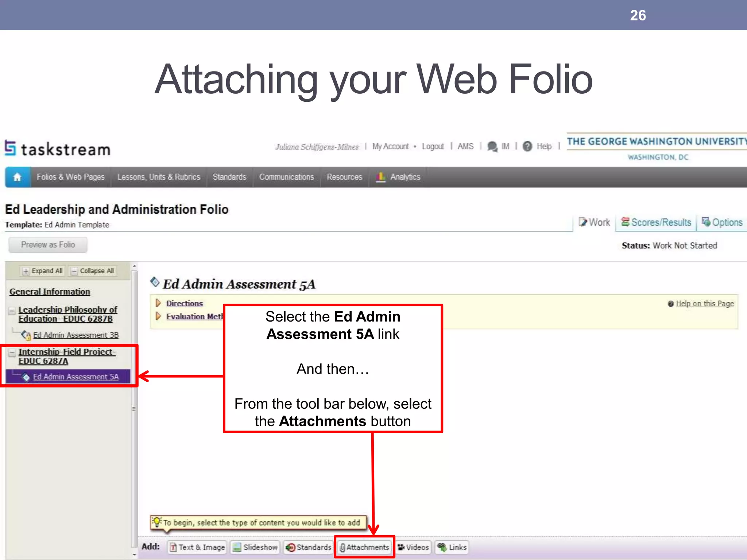Switch to the Options tab

pos(723,222)
